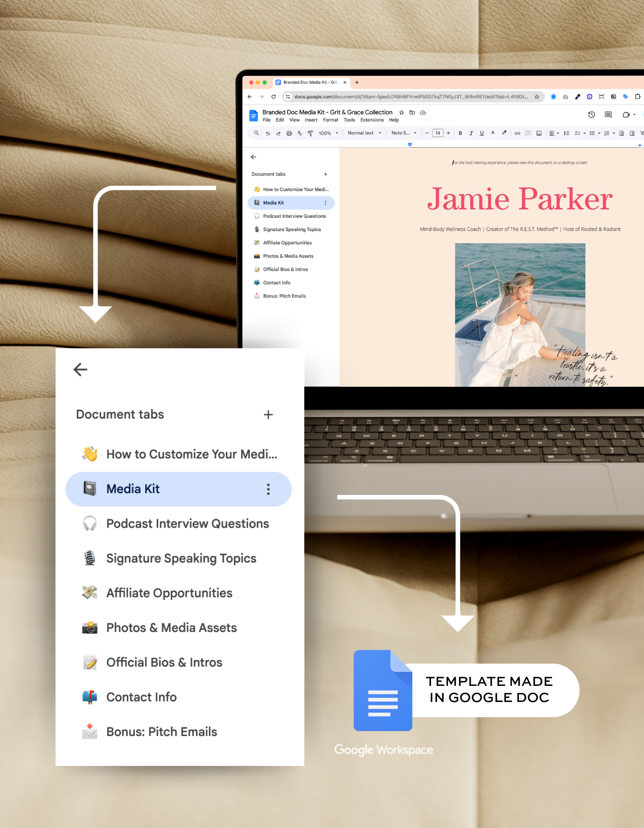Open the Noto S... font dropdown
The height and width of the screenshot is (828, 644).
pyautogui.click(x=404, y=133)
